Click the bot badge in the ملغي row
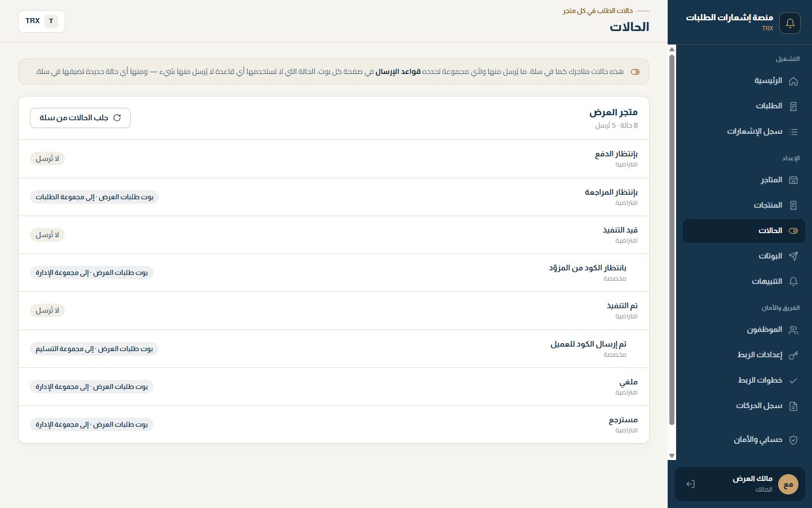The image size is (812, 508). tap(91, 387)
